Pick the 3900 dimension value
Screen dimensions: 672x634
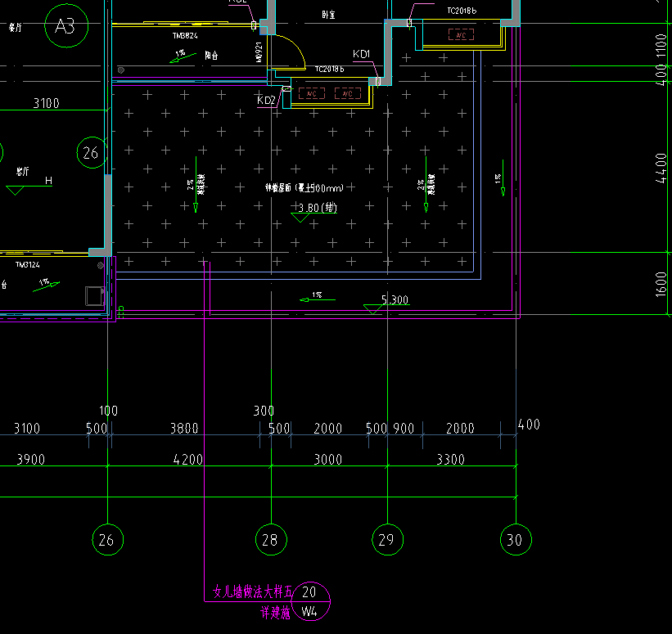[x=31, y=459]
